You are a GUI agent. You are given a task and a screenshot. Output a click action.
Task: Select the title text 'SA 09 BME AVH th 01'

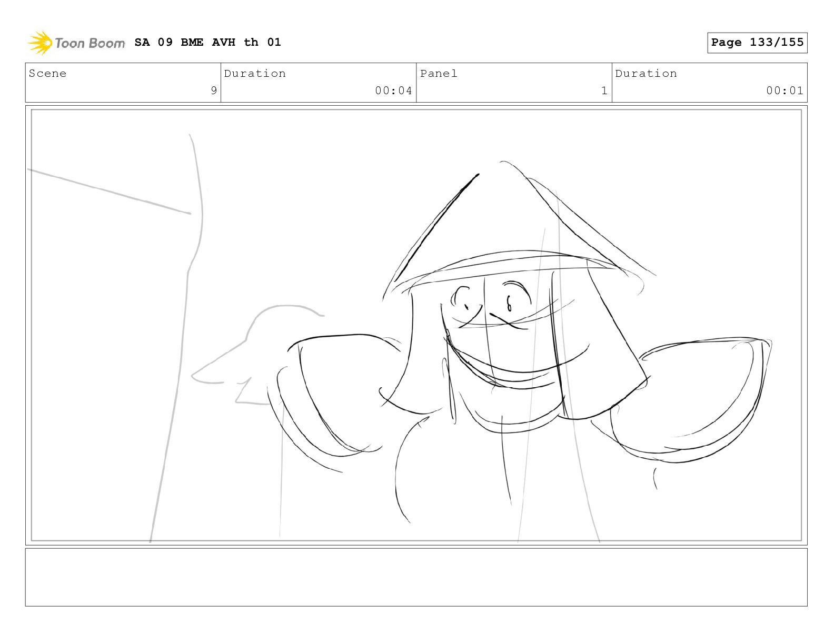[x=207, y=42]
